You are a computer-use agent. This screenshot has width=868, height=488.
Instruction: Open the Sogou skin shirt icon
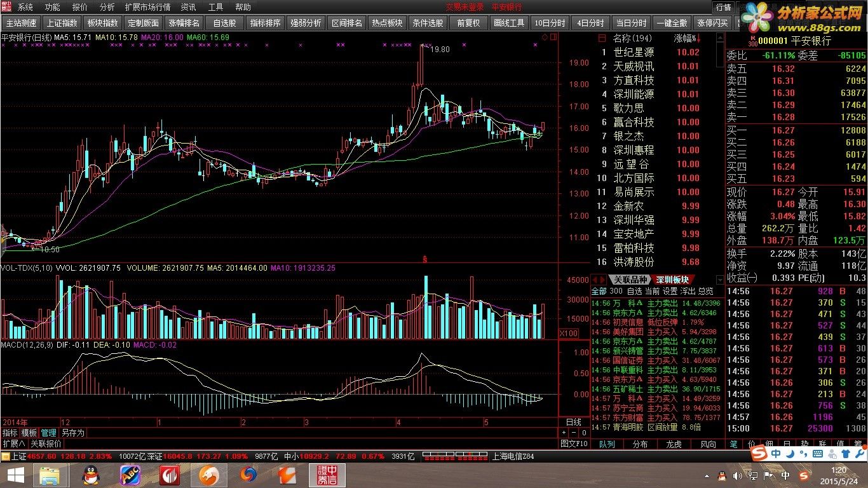(846, 454)
